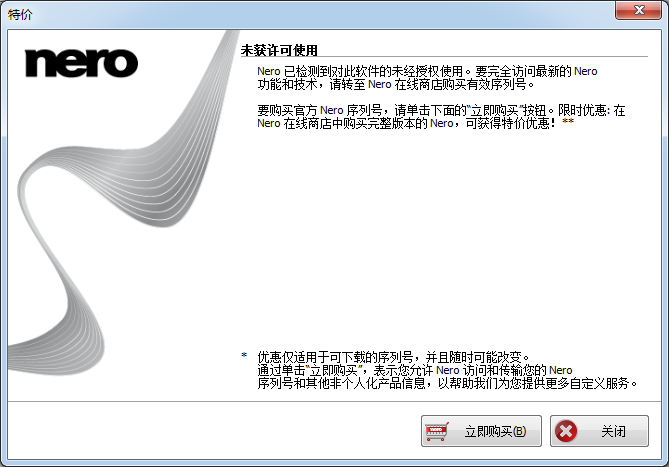The width and height of the screenshot is (669, 467).
Task: Click the 未获许可使用 heading
Action: pos(279,50)
